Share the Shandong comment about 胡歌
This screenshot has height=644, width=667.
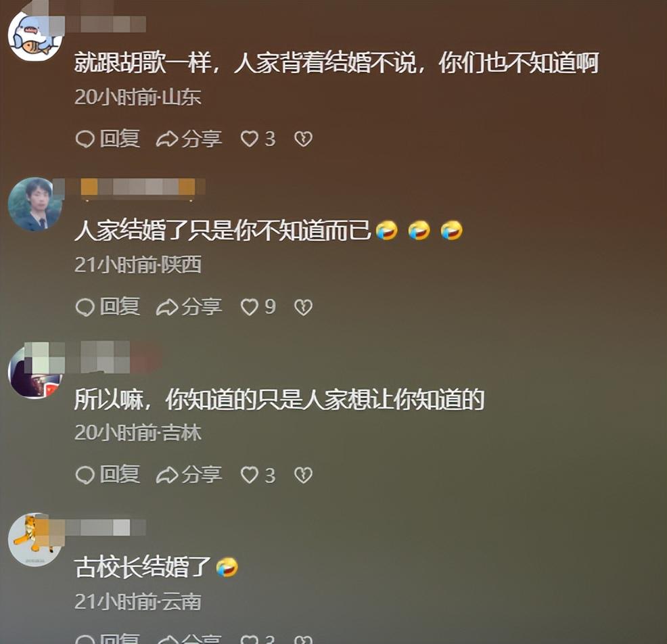click(x=189, y=139)
